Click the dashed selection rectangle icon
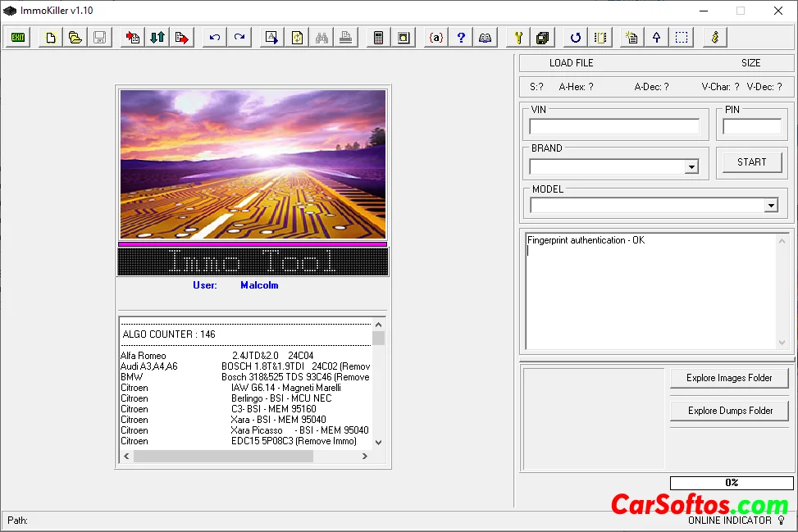798x532 pixels. [x=682, y=38]
